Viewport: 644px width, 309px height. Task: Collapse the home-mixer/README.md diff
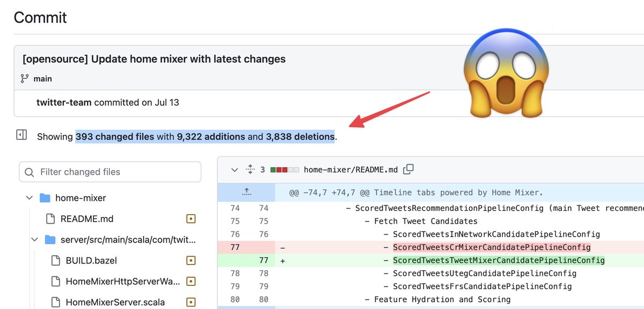(x=234, y=170)
